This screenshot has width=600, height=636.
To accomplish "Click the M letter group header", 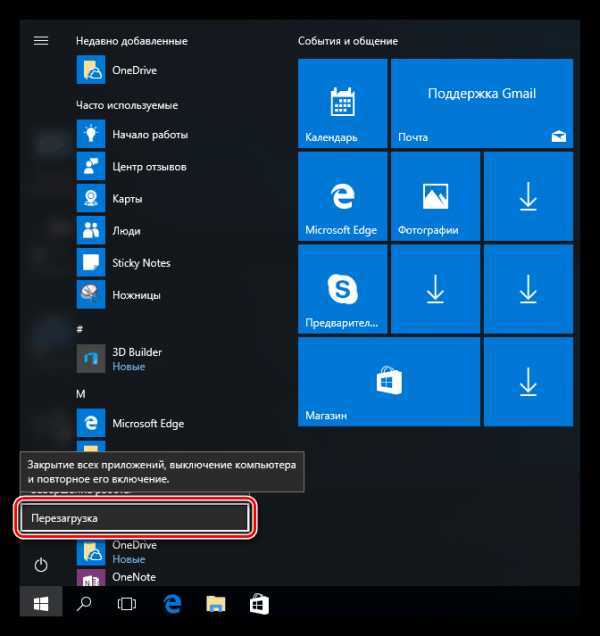I will point(80,394).
